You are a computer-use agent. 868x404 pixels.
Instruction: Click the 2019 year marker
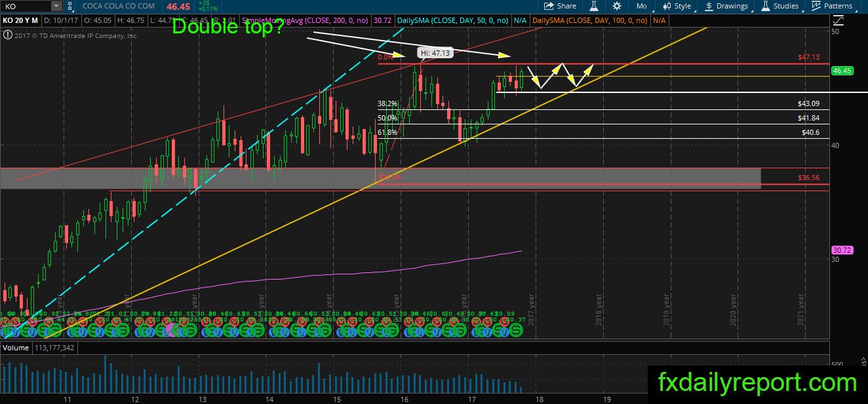(667, 308)
